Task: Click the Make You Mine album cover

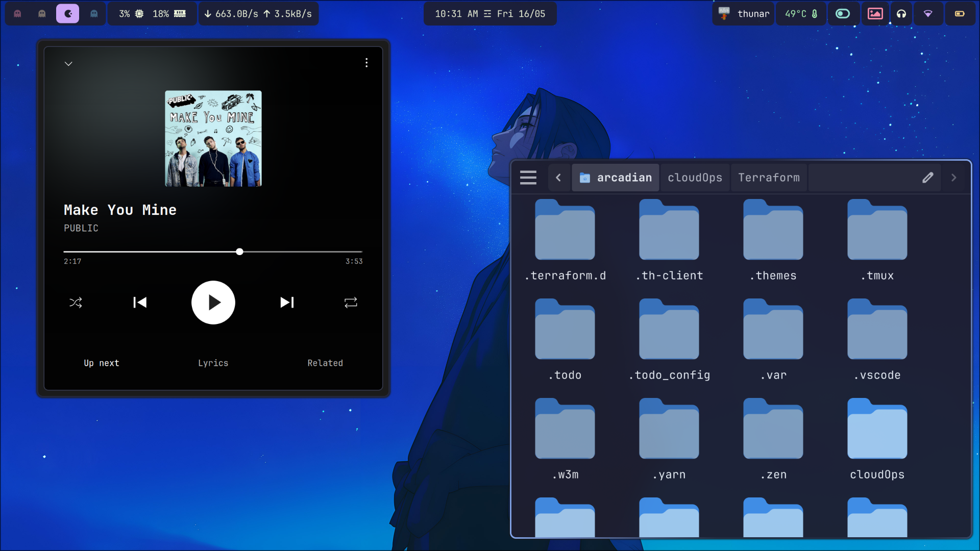Action: [x=213, y=138]
